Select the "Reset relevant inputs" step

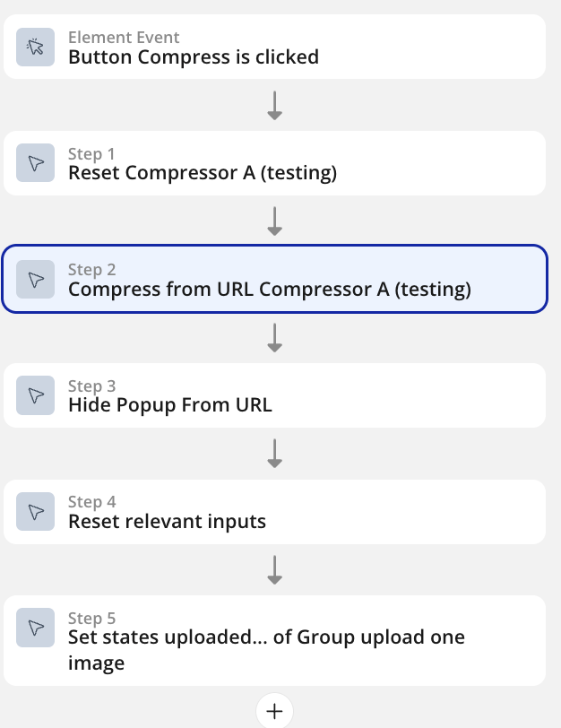(167, 521)
